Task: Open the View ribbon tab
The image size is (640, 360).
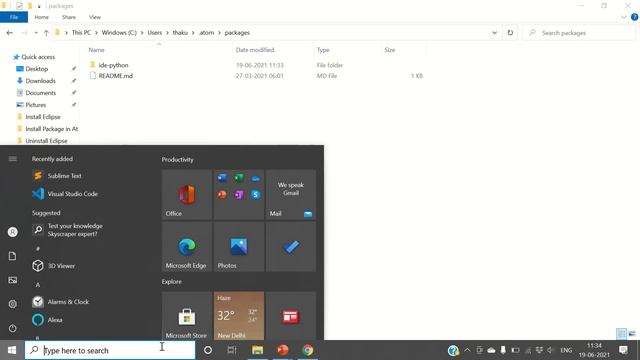Action: click(95, 17)
